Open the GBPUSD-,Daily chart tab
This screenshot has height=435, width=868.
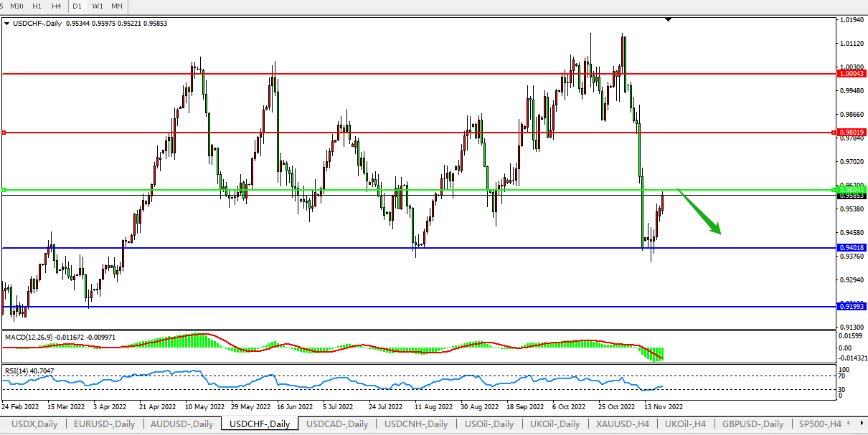point(753,424)
